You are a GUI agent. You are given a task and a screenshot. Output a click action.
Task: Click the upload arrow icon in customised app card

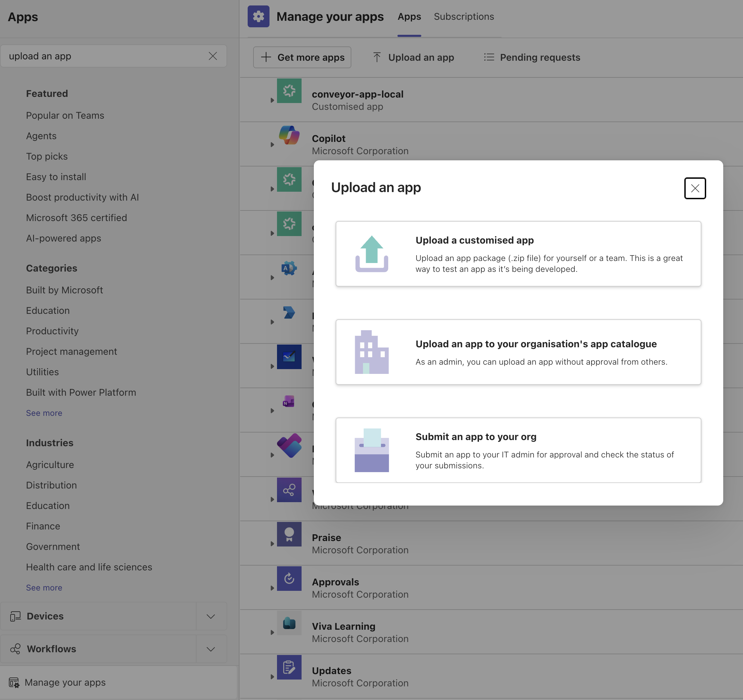(371, 254)
